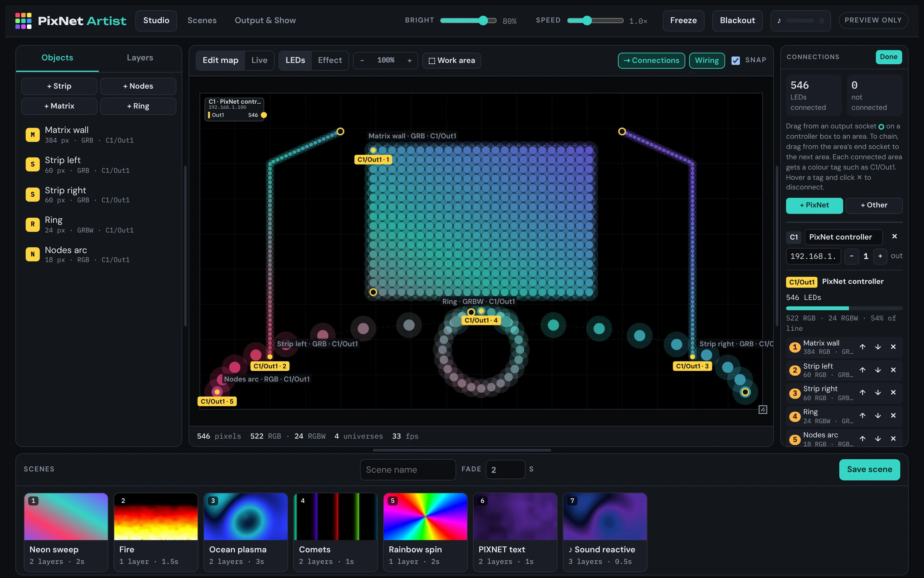Click the Freeze button

tap(683, 20)
